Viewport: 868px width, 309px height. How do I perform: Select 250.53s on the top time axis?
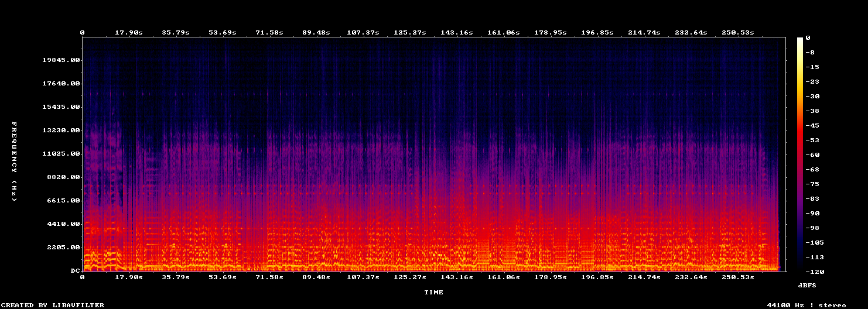738,33
